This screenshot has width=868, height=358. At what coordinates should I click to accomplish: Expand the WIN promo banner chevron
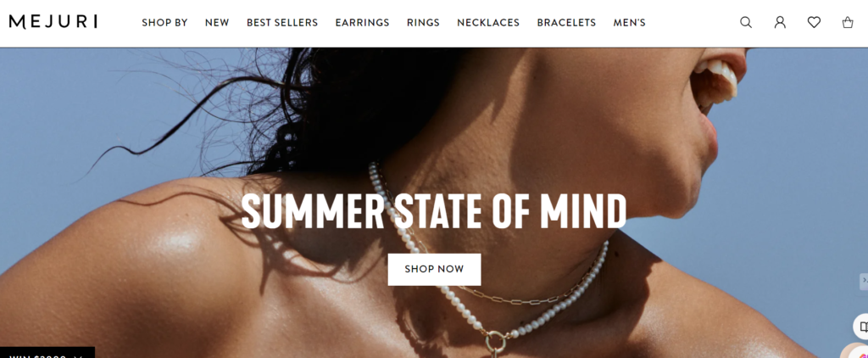coord(78,356)
